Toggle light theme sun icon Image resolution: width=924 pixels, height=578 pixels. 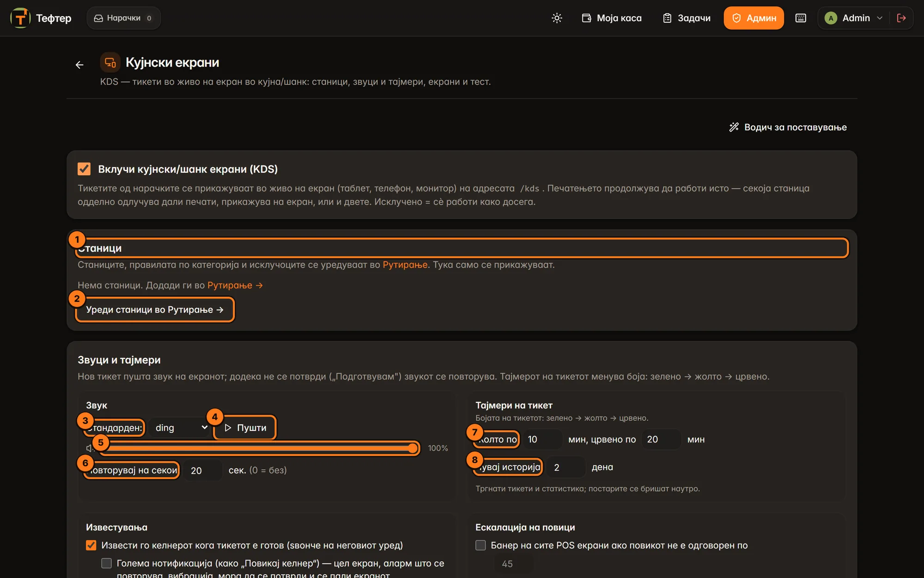pos(557,18)
